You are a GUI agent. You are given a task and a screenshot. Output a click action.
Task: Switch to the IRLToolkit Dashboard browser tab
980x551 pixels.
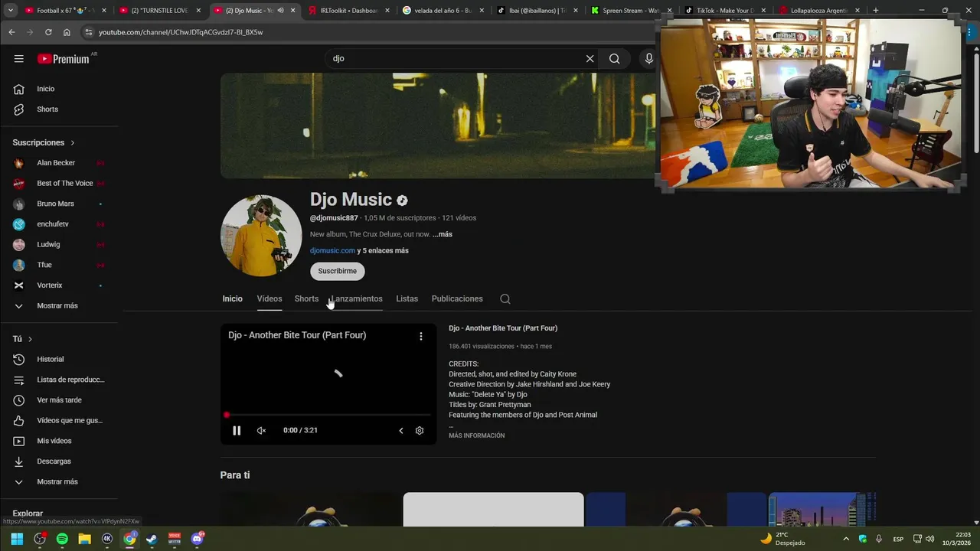click(x=348, y=11)
